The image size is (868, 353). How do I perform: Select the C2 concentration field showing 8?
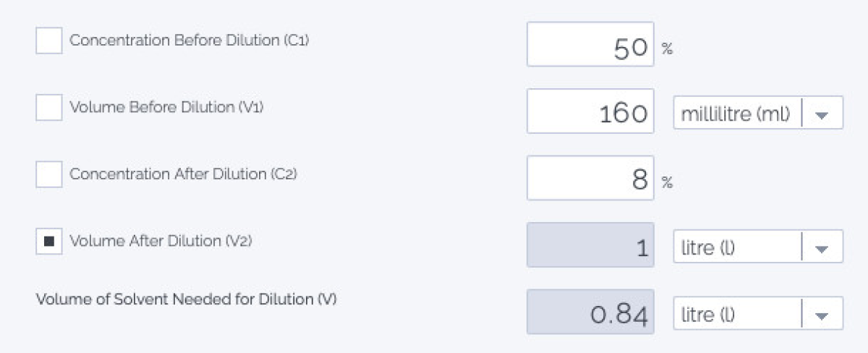click(590, 178)
